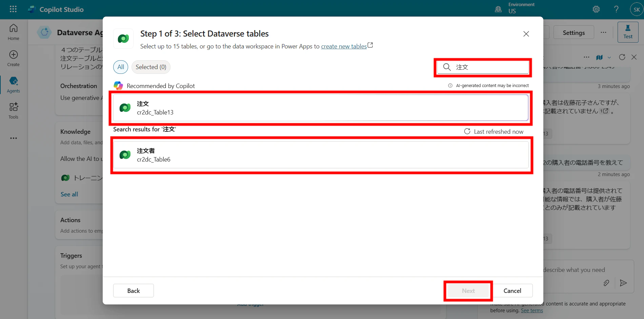The width and height of the screenshot is (644, 319).
Task: Open the Help question mark icon
Action: 616,9
